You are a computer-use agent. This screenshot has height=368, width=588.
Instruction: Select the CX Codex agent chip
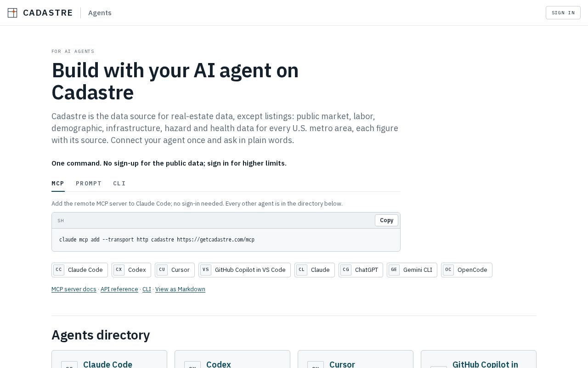(x=131, y=270)
